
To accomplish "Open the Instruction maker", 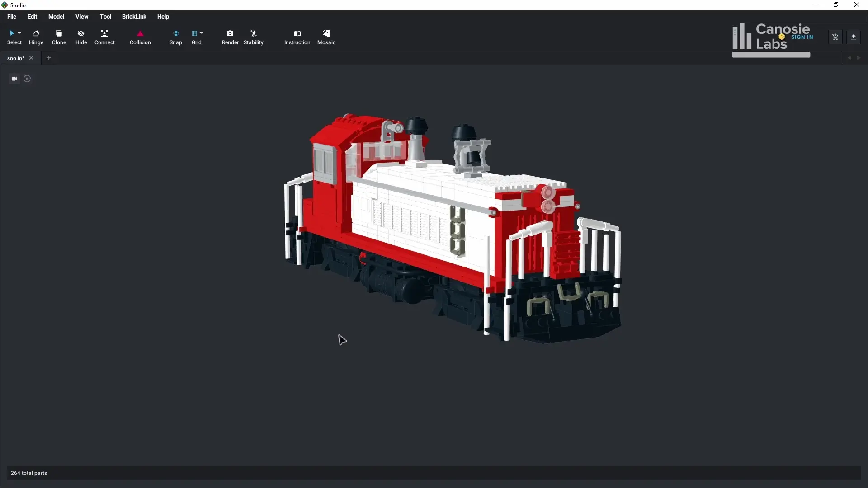I will [297, 37].
